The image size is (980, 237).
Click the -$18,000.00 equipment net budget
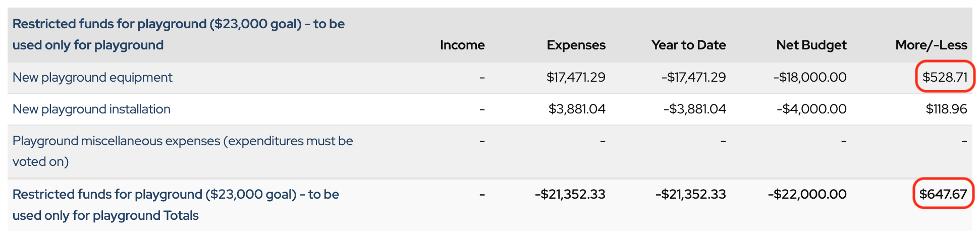[809, 77]
